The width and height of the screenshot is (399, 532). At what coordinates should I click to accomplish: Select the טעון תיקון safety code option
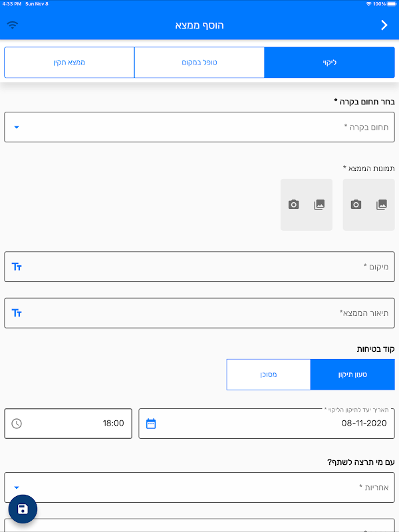click(352, 374)
